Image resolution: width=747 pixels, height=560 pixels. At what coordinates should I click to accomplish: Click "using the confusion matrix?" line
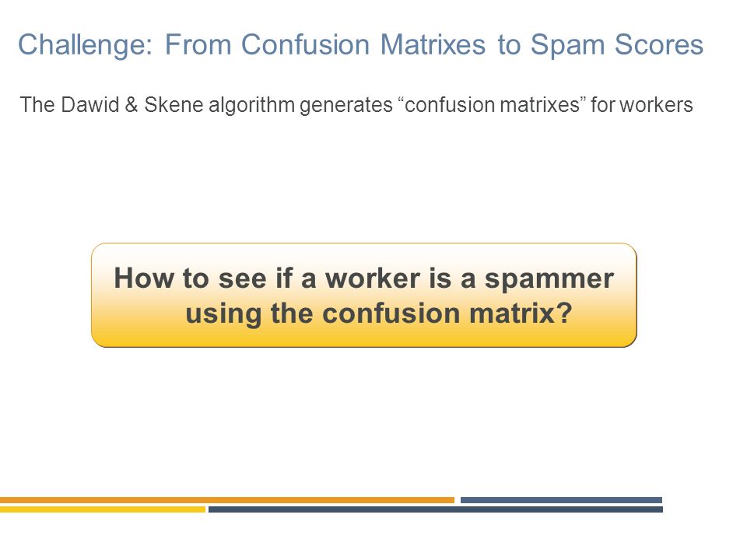(x=379, y=313)
